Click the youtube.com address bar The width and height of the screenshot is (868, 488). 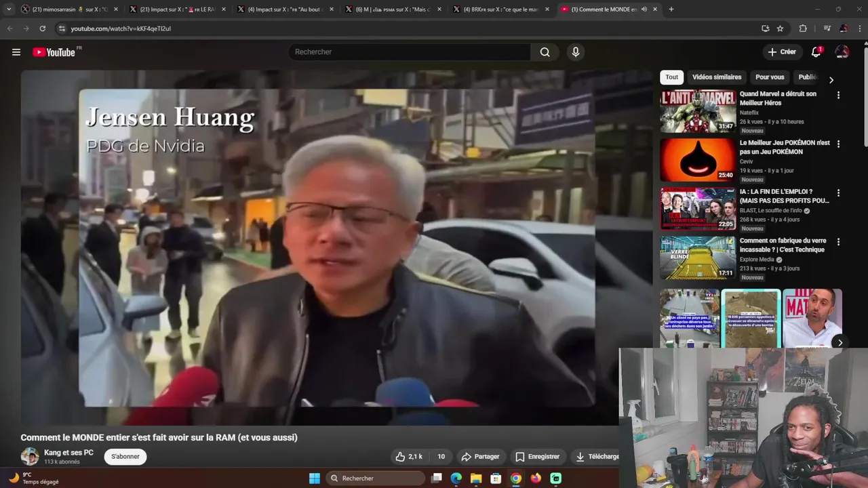tap(407, 28)
